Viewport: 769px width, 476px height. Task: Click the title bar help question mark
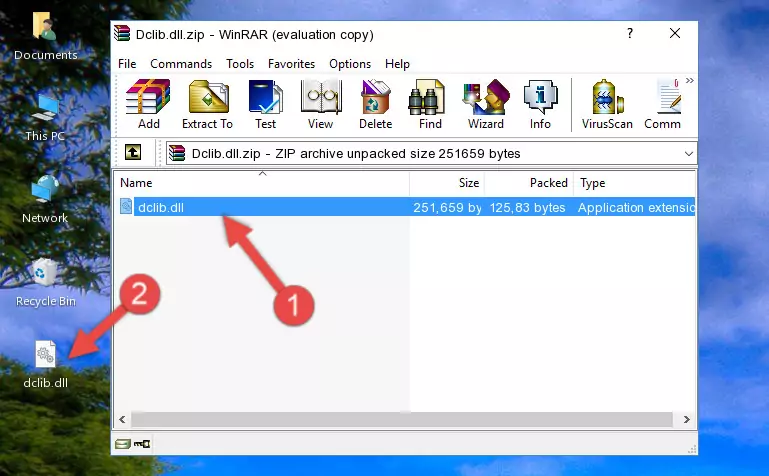[x=630, y=33]
